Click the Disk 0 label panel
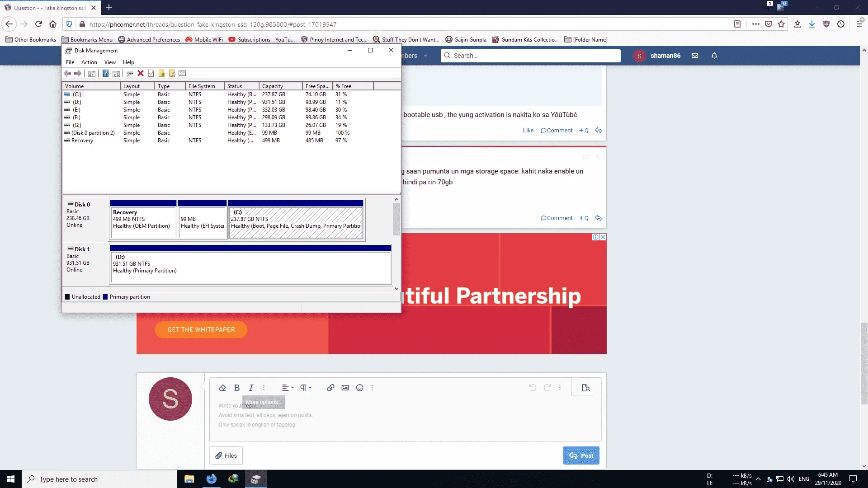The image size is (868, 488). (x=85, y=219)
